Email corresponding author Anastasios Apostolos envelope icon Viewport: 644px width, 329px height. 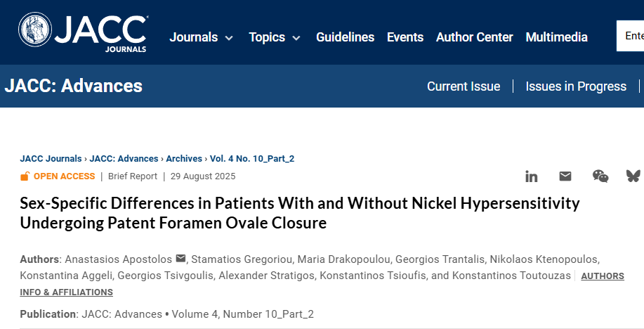pos(180,258)
